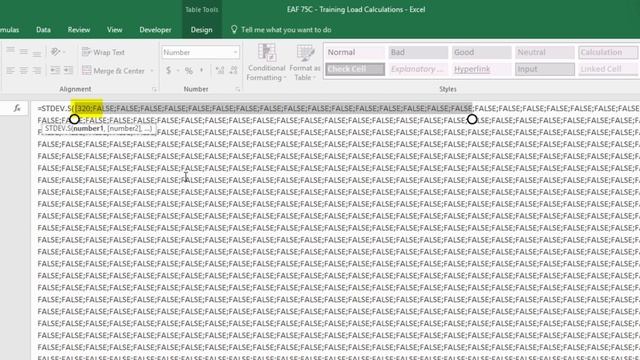This screenshot has width=640, height=360.
Task: Open the Formulas tab
Action: click(9, 29)
